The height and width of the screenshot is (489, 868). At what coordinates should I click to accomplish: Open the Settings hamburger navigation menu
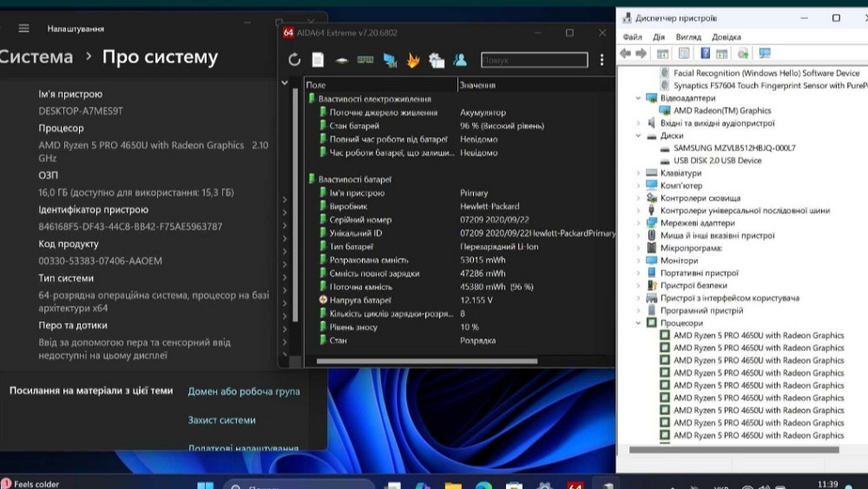[x=23, y=29]
